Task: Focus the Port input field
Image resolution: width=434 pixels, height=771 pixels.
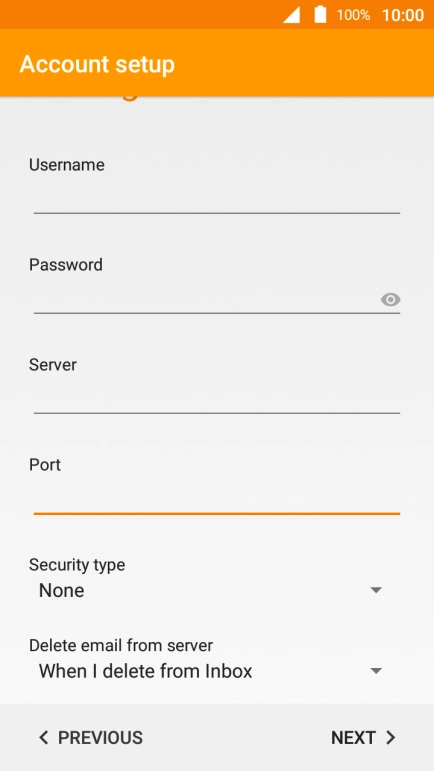Action: click(217, 499)
